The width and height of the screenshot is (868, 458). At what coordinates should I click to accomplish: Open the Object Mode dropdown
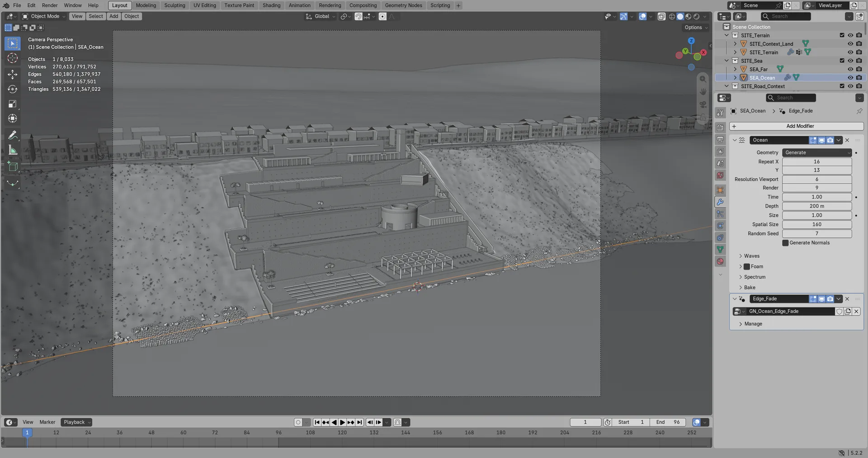tap(44, 16)
